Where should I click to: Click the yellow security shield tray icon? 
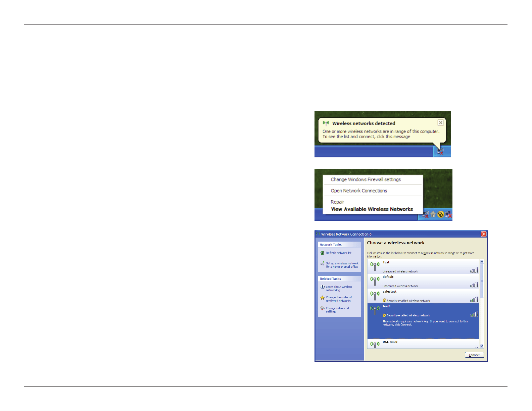pos(441,214)
